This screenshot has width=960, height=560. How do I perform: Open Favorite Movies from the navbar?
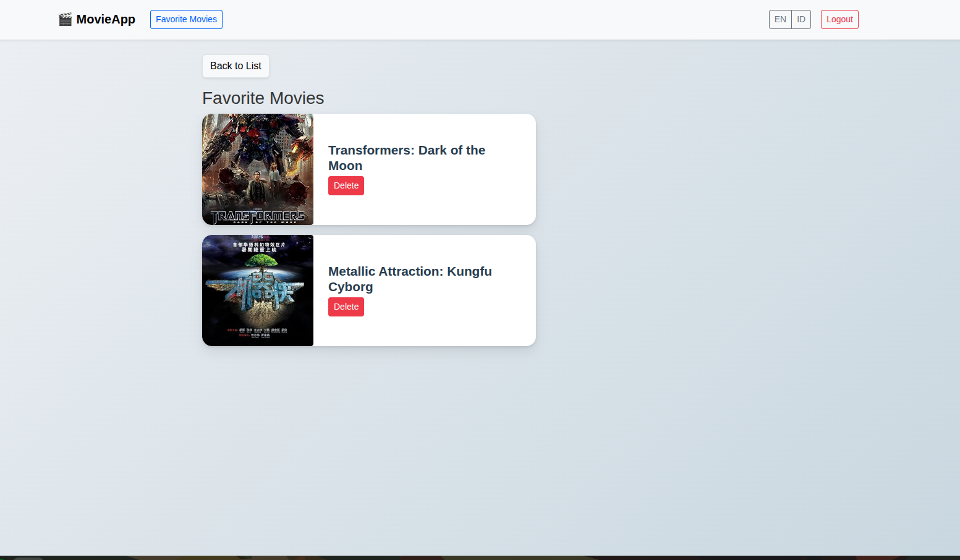(x=186, y=19)
